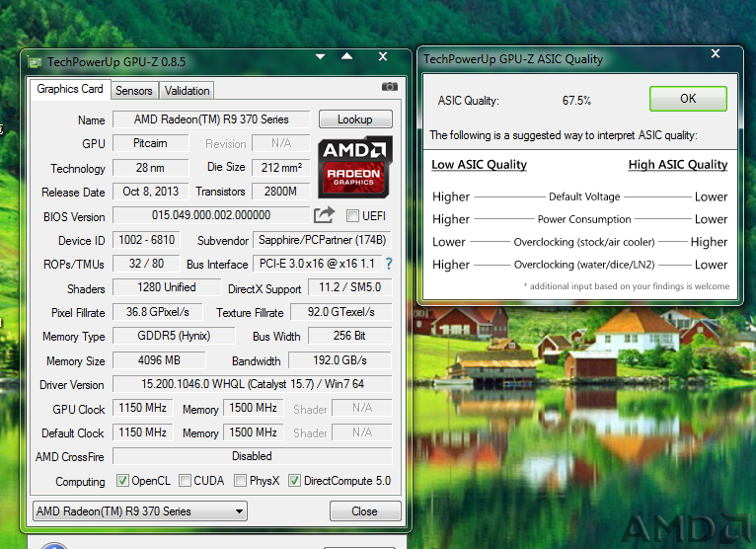Click the Low ASIC Quality heading
Image resolution: width=756 pixels, height=549 pixels.
tap(479, 165)
